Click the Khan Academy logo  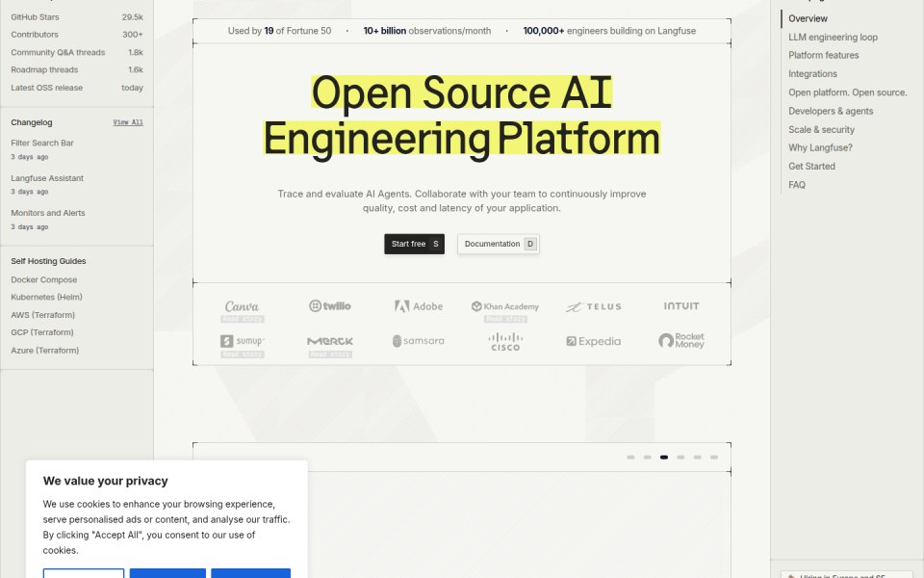click(505, 306)
